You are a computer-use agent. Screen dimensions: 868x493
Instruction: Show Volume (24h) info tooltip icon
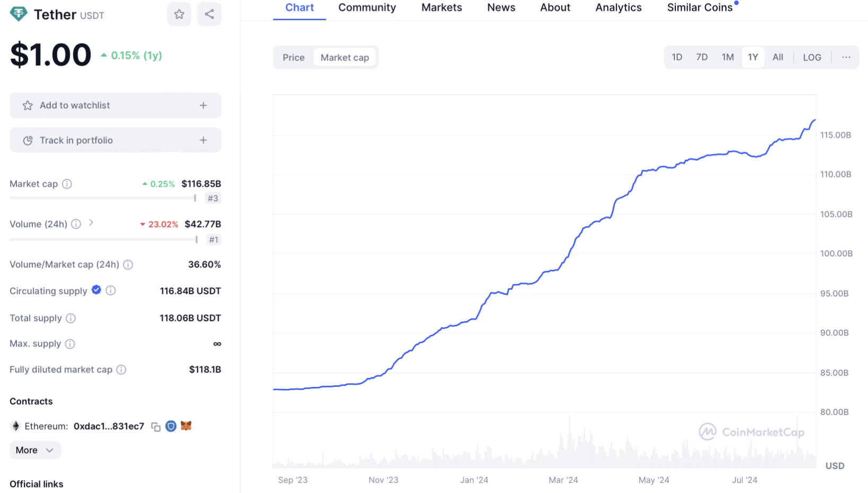(x=76, y=224)
